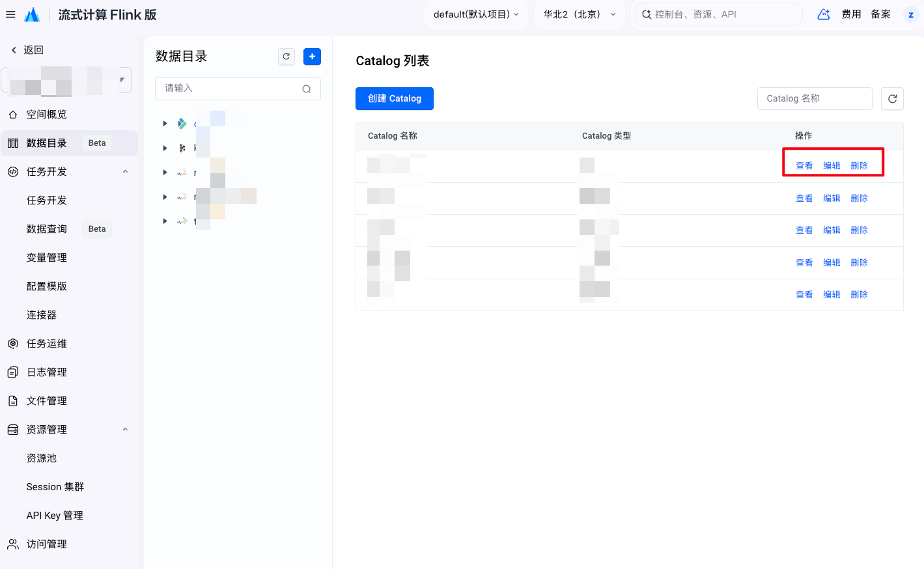
Task: Open 数据查询 Beta menu item
Action: pos(69,229)
